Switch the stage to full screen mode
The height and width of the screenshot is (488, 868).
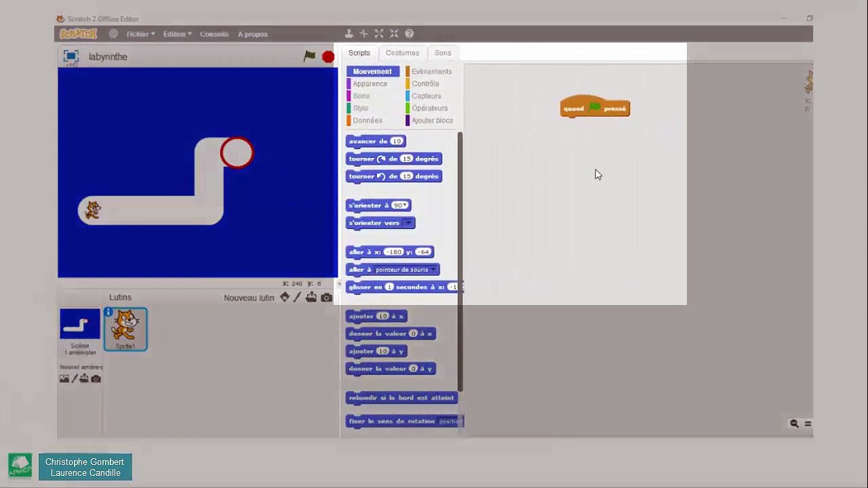tap(71, 56)
